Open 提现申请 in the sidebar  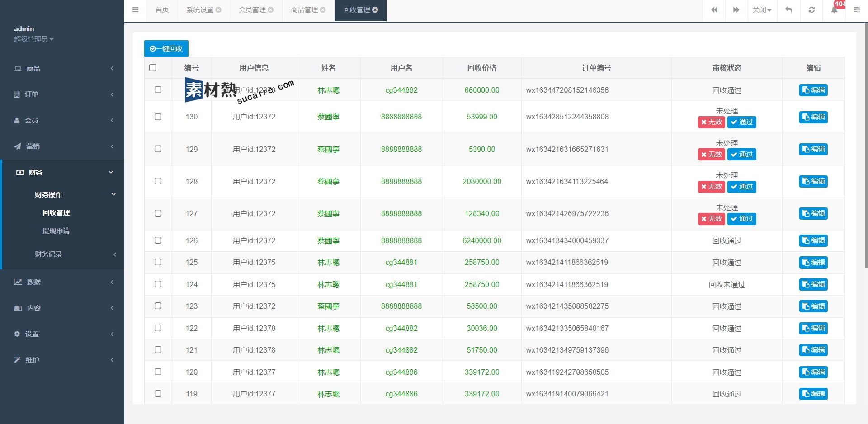click(x=56, y=231)
